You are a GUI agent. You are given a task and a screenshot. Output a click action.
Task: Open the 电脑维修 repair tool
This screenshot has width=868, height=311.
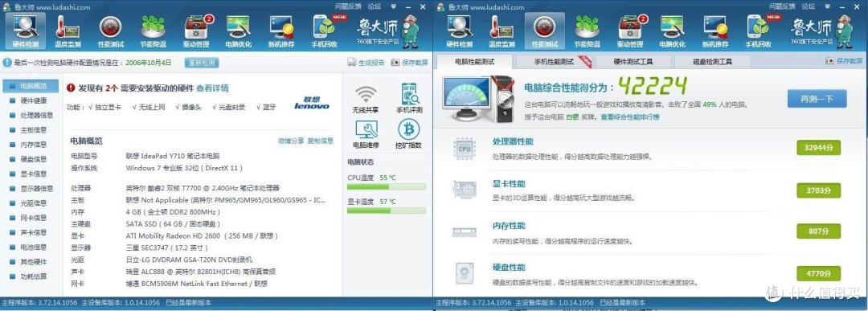click(x=366, y=134)
